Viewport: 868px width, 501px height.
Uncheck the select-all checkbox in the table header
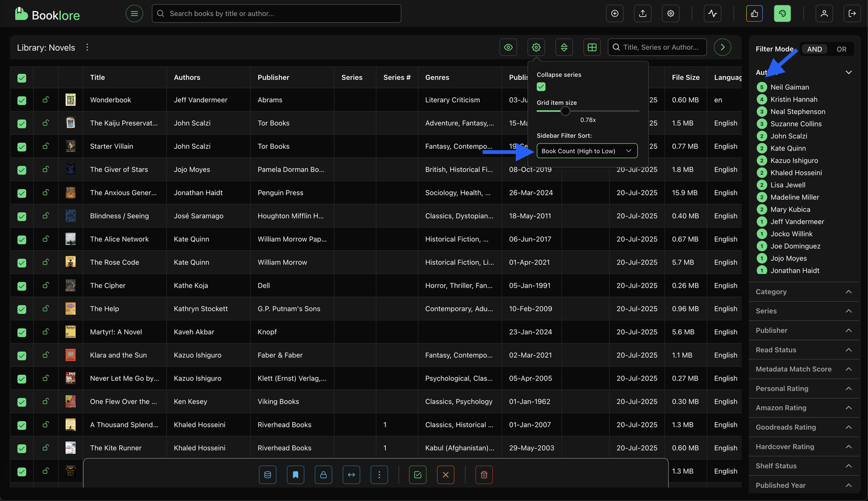click(21, 77)
